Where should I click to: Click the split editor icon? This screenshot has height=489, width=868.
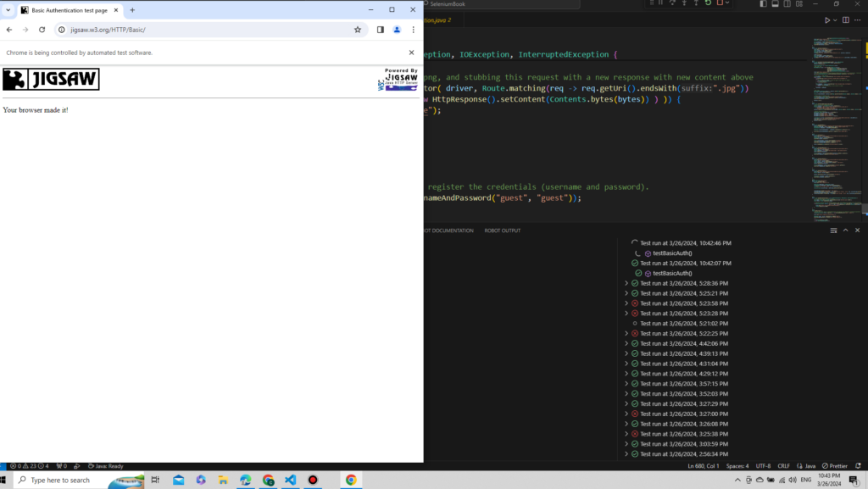tap(848, 19)
